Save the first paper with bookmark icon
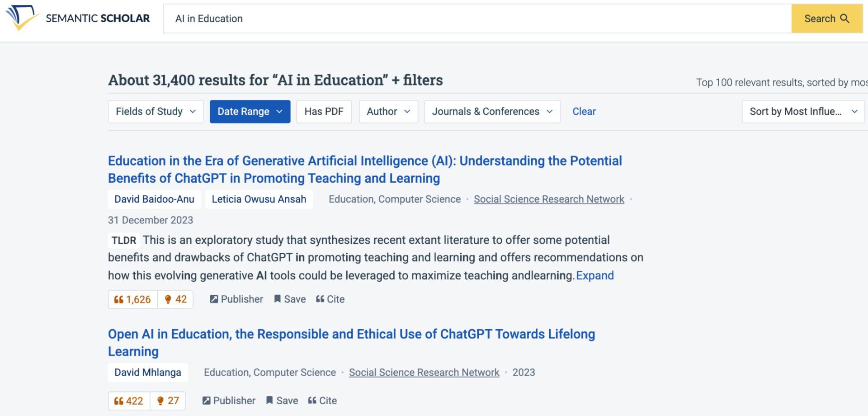Image resolution: width=868 pixels, height=416 pixels. point(290,299)
